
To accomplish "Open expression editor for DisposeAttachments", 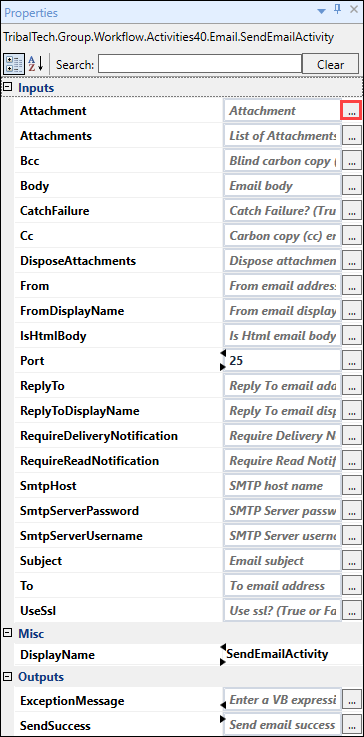I will [x=351, y=261].
